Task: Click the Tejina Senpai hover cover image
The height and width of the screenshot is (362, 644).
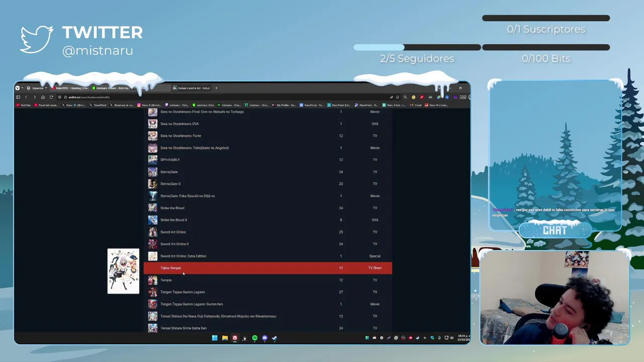Action: pyautogui.click(x=123, y=271)
